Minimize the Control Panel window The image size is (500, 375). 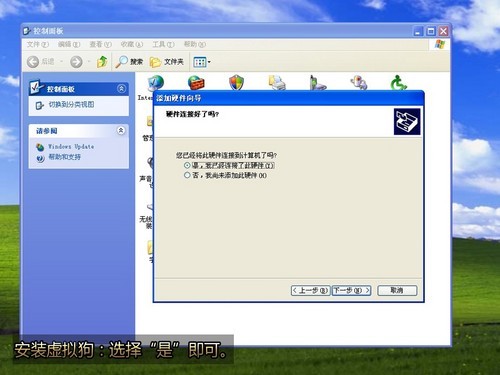pyautogui.click(x=418, y=31)
